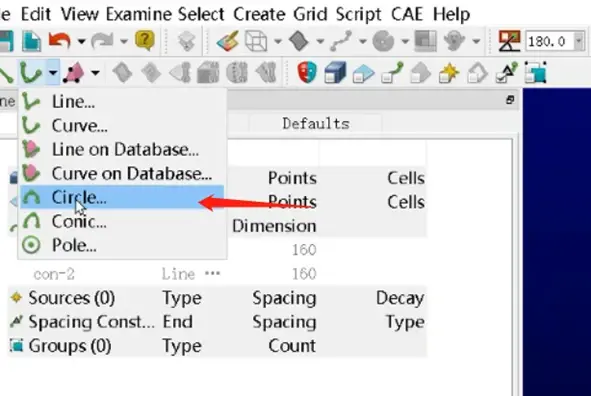Expand the ghost icon dropdown arrow

pos(476,41)
